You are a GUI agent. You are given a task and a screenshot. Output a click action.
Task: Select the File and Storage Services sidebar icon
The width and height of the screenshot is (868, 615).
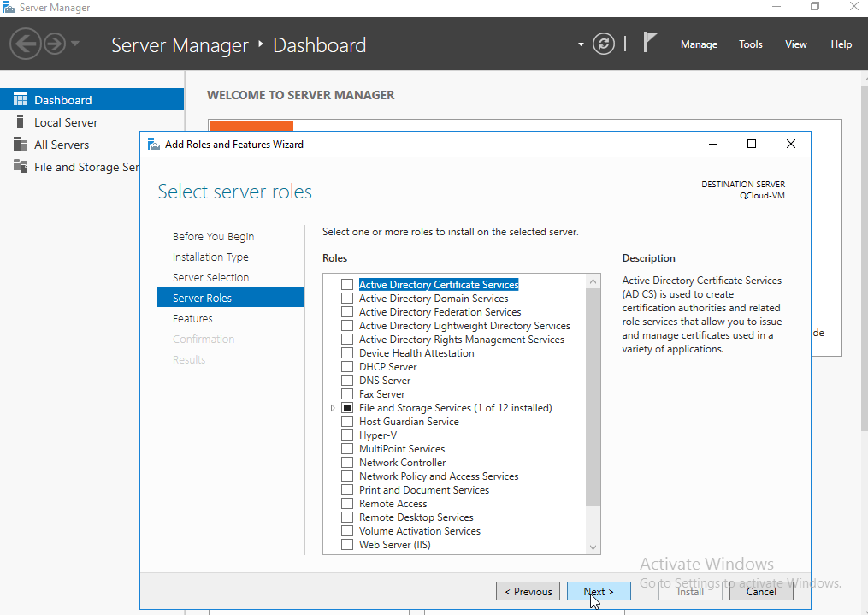(x=21, y=166)
